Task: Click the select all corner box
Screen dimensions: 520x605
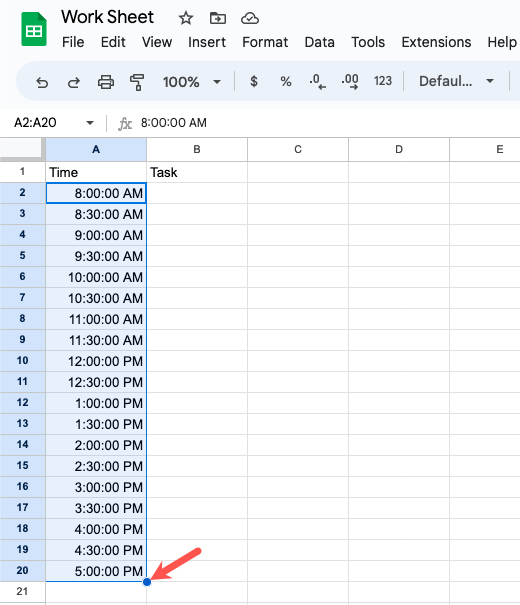Action: (21, 148)
